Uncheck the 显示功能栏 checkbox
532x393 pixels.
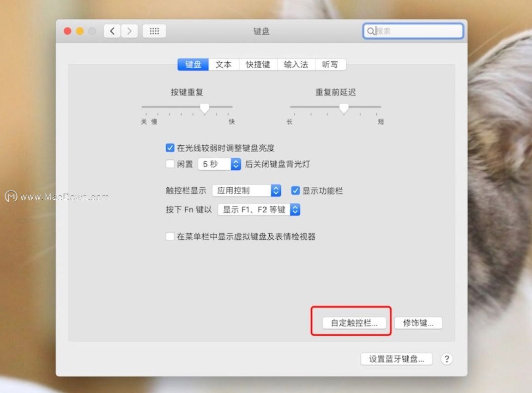pos(295,191)
